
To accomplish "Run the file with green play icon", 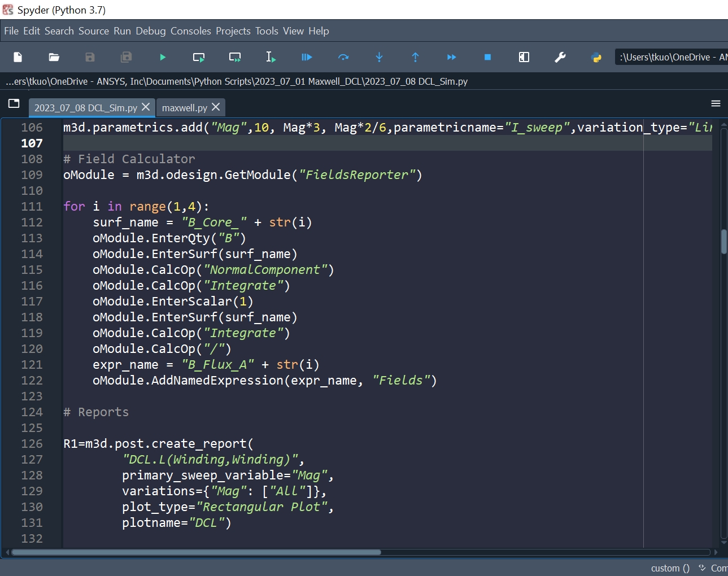I will [x=163, y=57].
